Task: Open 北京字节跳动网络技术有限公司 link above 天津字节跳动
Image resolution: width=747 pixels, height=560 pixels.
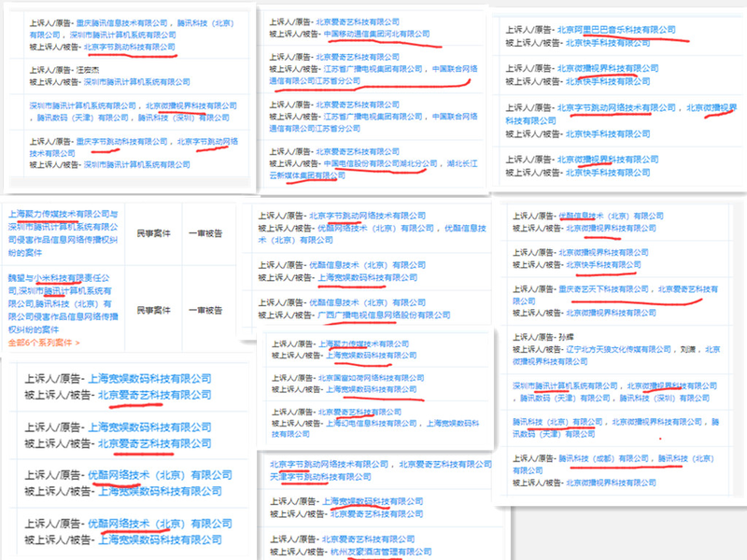Action: tap(329, 464)
